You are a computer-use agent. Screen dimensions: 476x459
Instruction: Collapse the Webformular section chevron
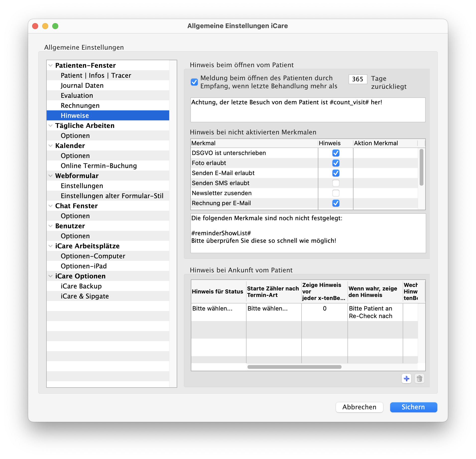pos(50,176)
